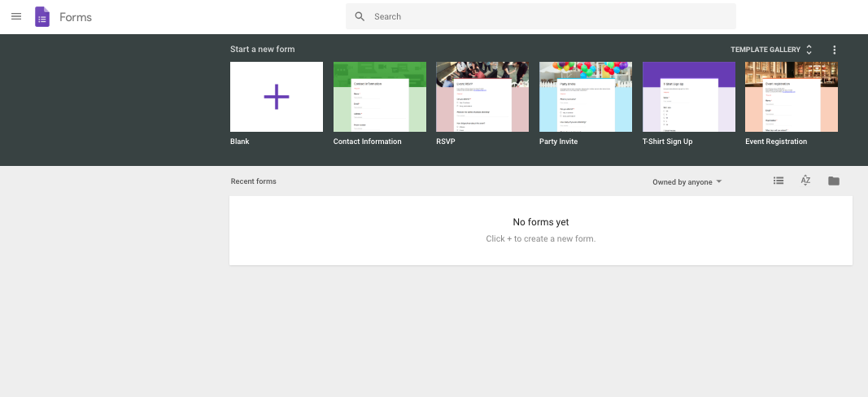Image resolution: width=868 pixels, height=397 pixels.
Task: Click the Contact Information label
Action: [367, 142]
